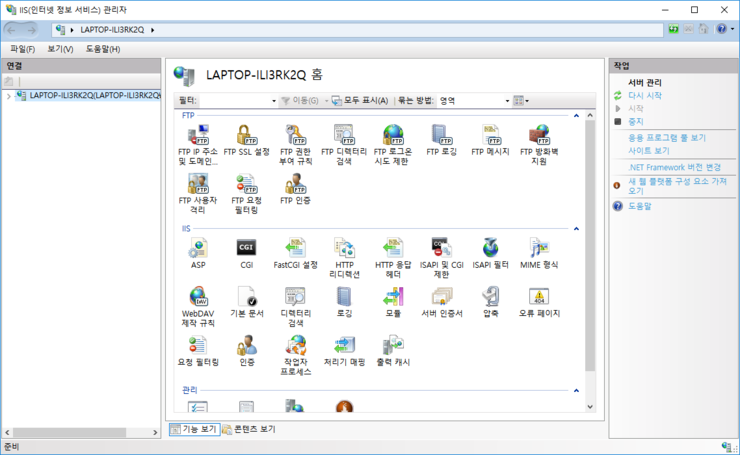Open 기본 문서 feature
This screenshot has height=455, width=740.
click(x=246, y=302)
